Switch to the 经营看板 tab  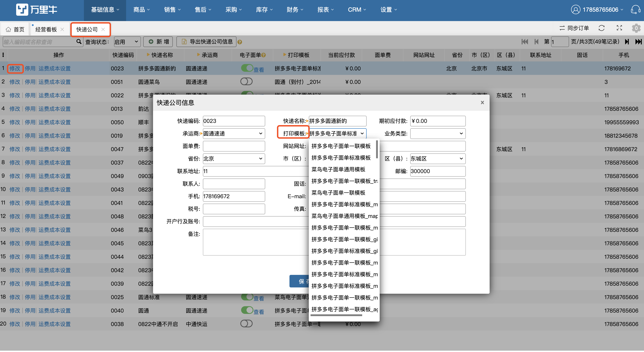coord(46,29)
